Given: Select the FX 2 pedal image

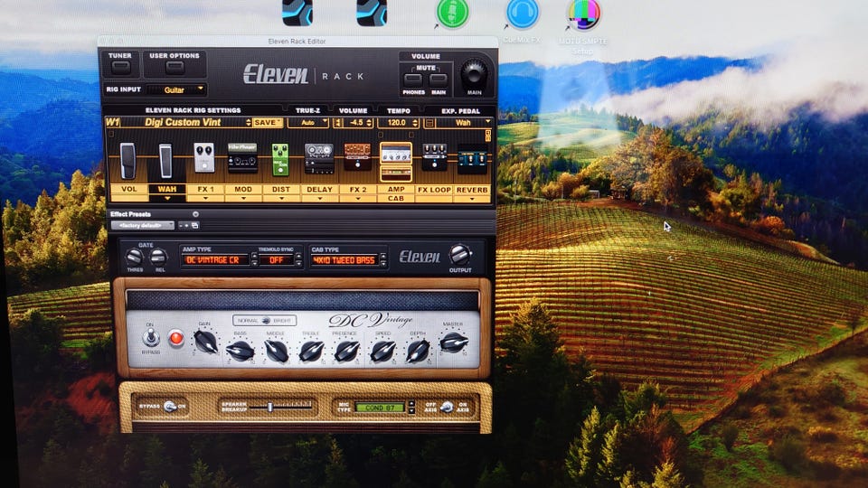Looking at the screenshot, I should point(358,156).
